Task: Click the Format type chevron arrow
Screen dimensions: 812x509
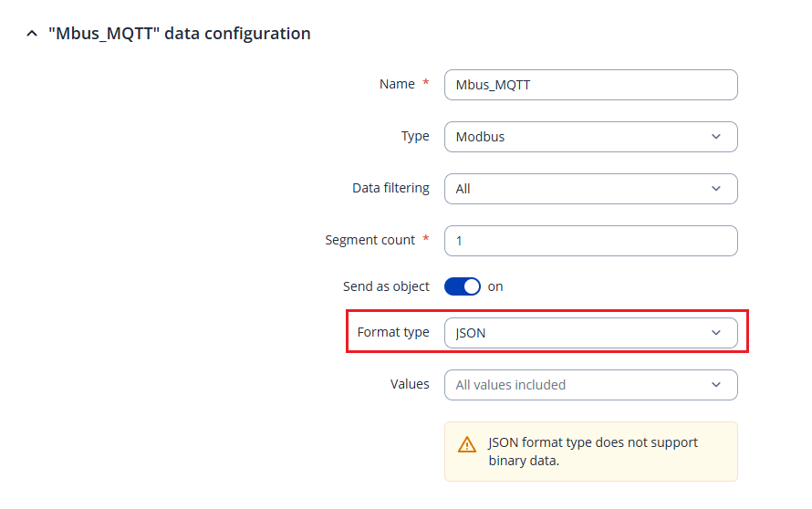Action: pyautogui.click(x=715, y=333)
